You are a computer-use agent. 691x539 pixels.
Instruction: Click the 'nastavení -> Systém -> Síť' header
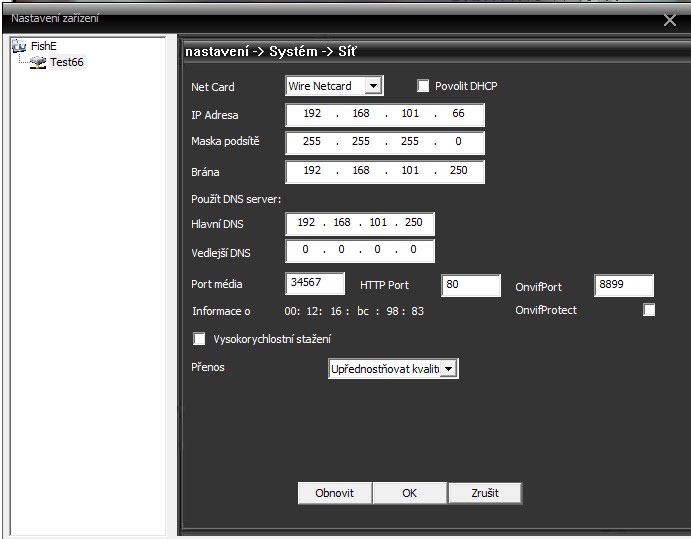coord(271,52)
